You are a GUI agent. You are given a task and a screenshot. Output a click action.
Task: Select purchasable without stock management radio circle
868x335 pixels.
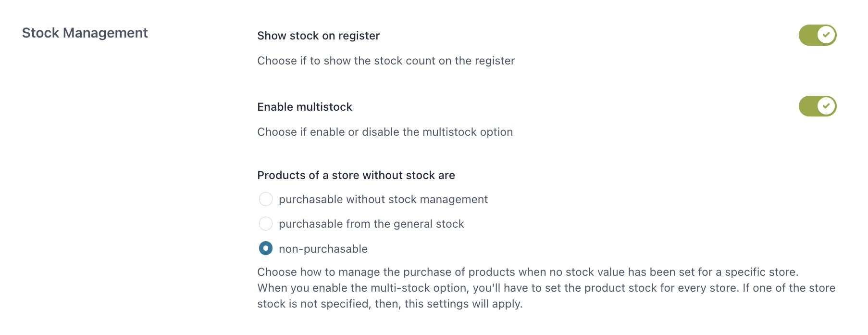[266, 199]
